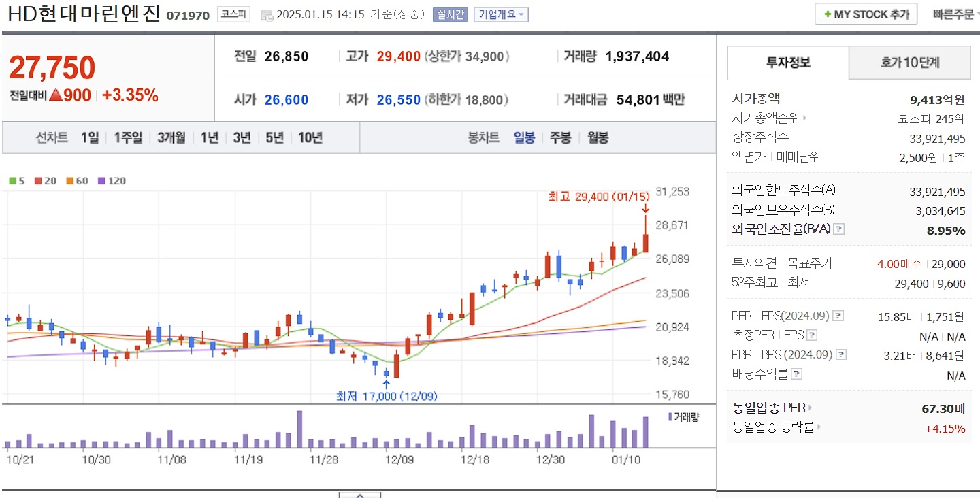Expand the 동일업종 등락률 arrow link

(x=819, y=427)
